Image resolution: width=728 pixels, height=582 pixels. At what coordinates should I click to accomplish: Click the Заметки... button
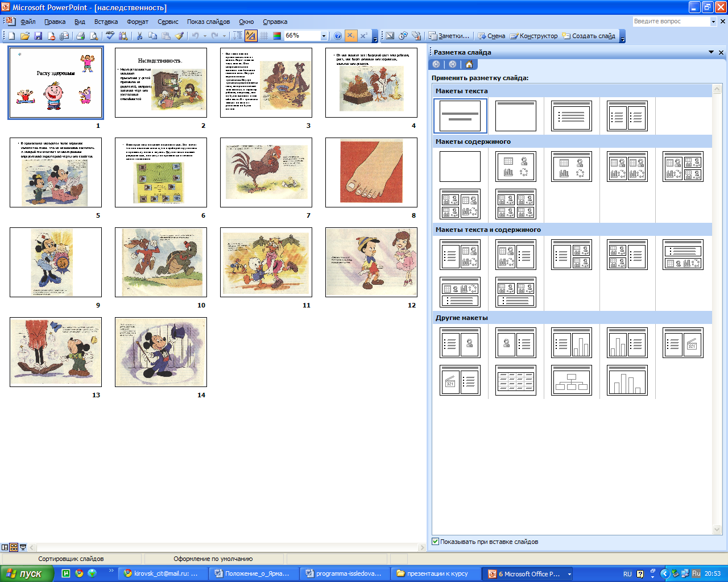pos(449,36)
